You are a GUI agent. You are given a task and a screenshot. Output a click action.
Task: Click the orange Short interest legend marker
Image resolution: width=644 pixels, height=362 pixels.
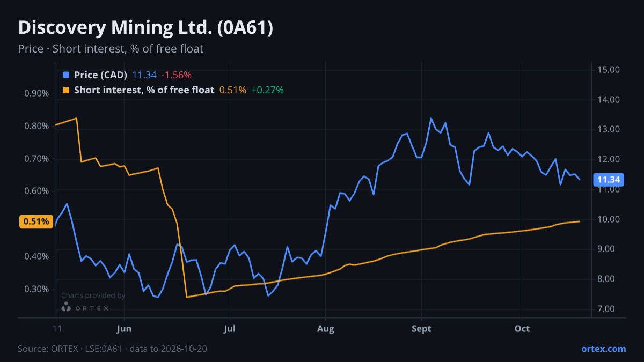pyautogui.click(x=66, y=90)
